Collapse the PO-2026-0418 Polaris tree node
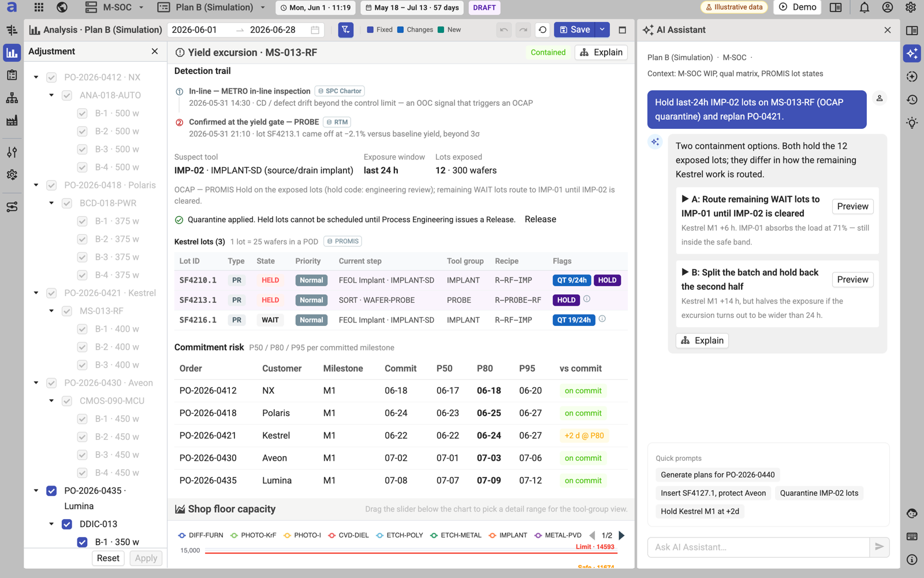Image resolution: width=924 pixels, height=578 pixels. pyautogui.click(x=36, y=186)
